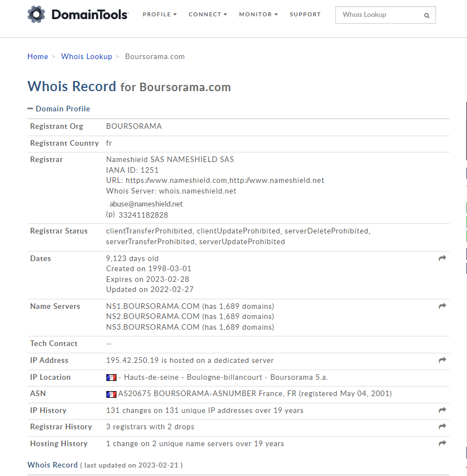Collapse the Domain Profile section

59,109
